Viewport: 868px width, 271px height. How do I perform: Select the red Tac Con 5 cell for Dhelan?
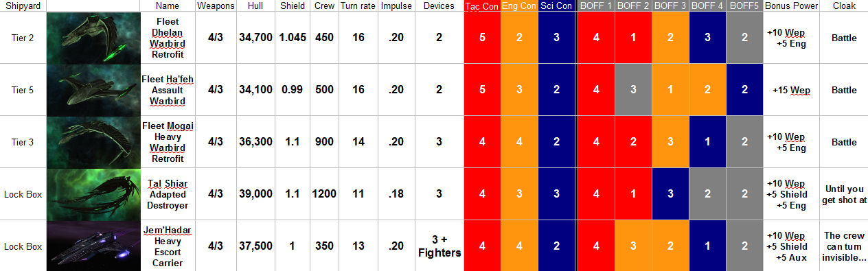pyautogui.click(x=482, y=38)
